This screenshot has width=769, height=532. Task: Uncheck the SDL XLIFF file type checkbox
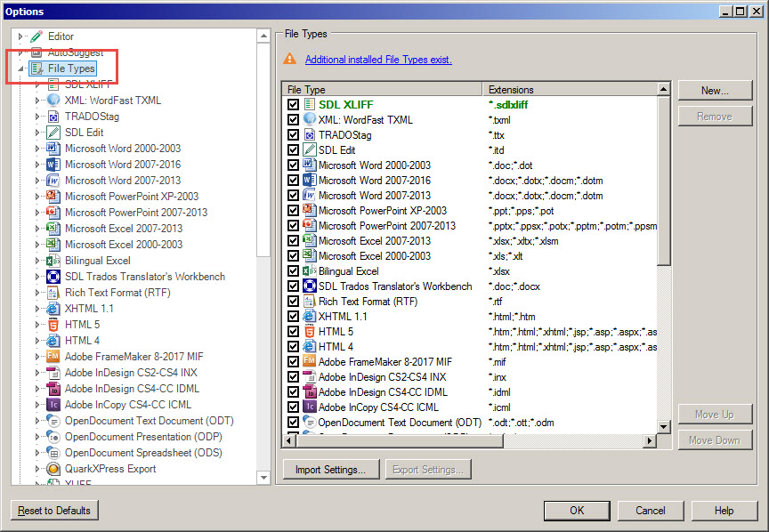(x=294, y=105)
